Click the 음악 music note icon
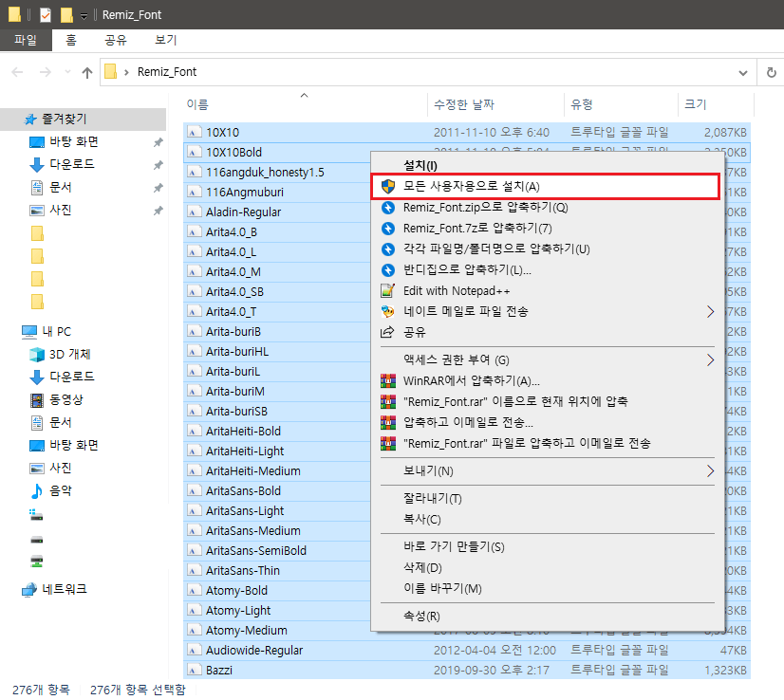 point(37,490)
